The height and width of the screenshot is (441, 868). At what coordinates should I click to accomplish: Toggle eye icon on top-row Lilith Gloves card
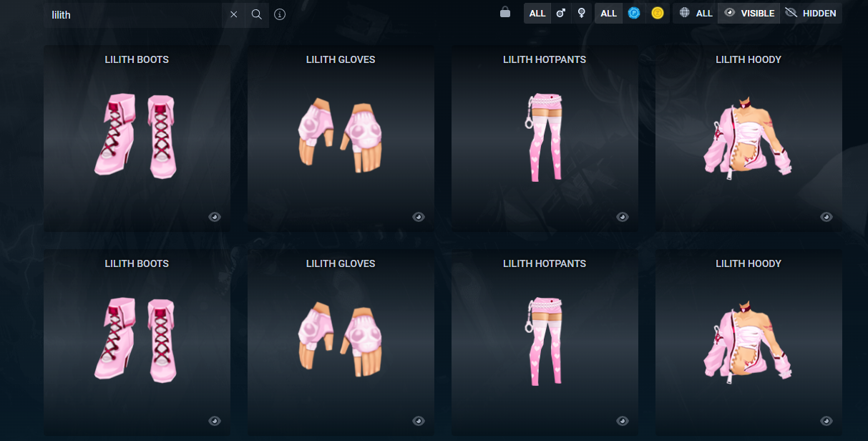tap(419, 217)
